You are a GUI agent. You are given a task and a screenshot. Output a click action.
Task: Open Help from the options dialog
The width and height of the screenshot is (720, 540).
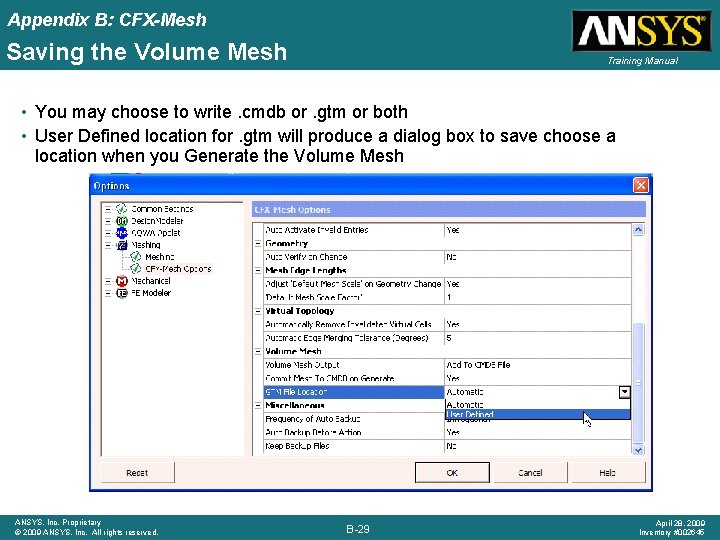(607, 472)
